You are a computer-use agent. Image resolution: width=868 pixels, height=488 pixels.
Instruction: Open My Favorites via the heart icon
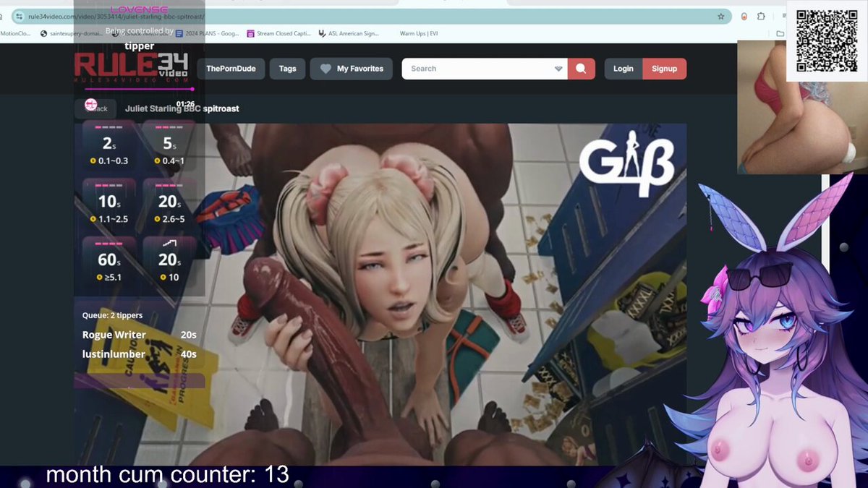pyautogui.click(x=325, y=68)
